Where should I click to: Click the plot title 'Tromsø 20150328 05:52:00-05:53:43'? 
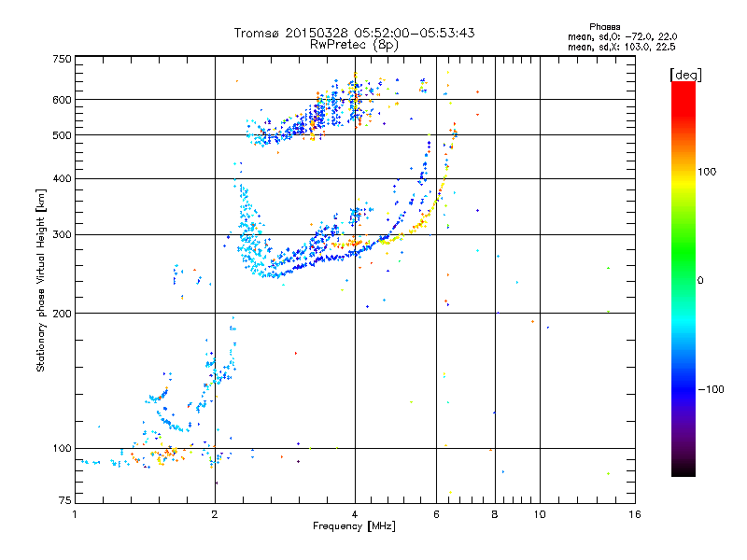[354, 33]
